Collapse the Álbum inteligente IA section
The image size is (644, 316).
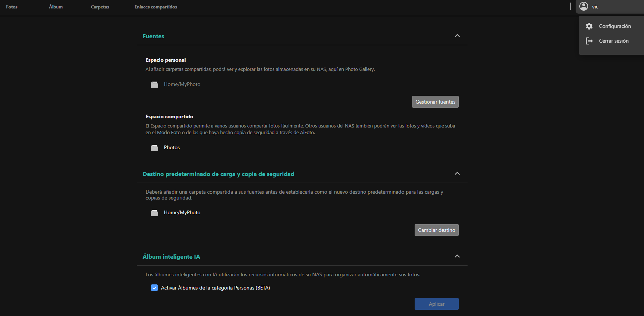[x=457, y=256]
